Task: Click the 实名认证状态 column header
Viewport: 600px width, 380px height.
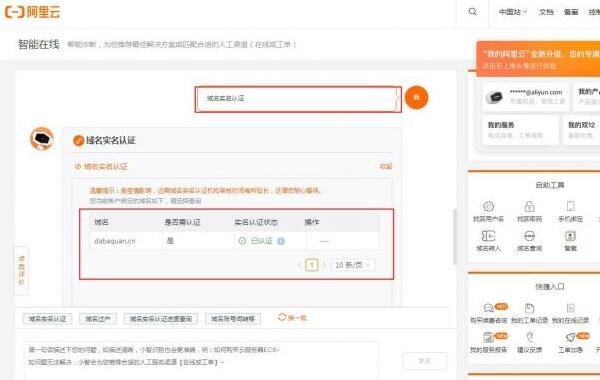Action: coord(256,222)
